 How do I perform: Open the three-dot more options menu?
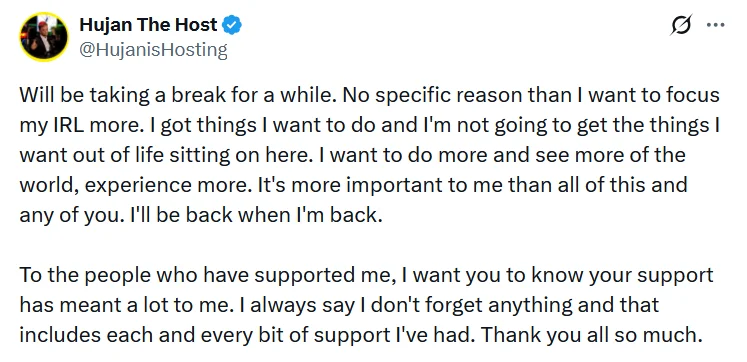pos(716,25)
